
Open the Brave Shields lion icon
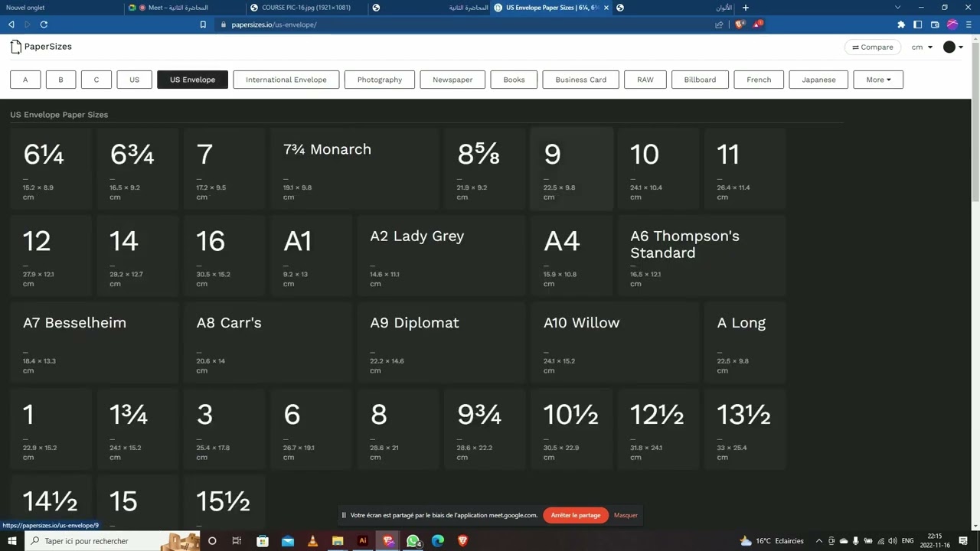tap(739, 24)
